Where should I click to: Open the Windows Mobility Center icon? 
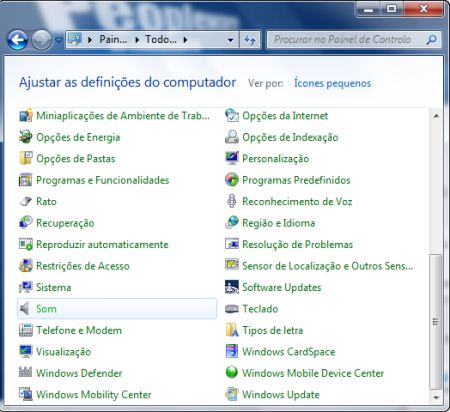(x=26, y=394)
